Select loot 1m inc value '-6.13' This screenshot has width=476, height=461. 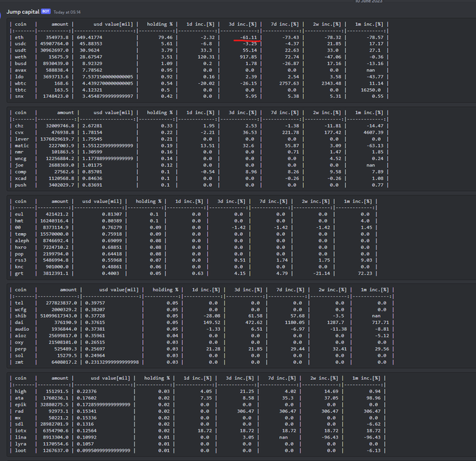click(x=373, y=451)
